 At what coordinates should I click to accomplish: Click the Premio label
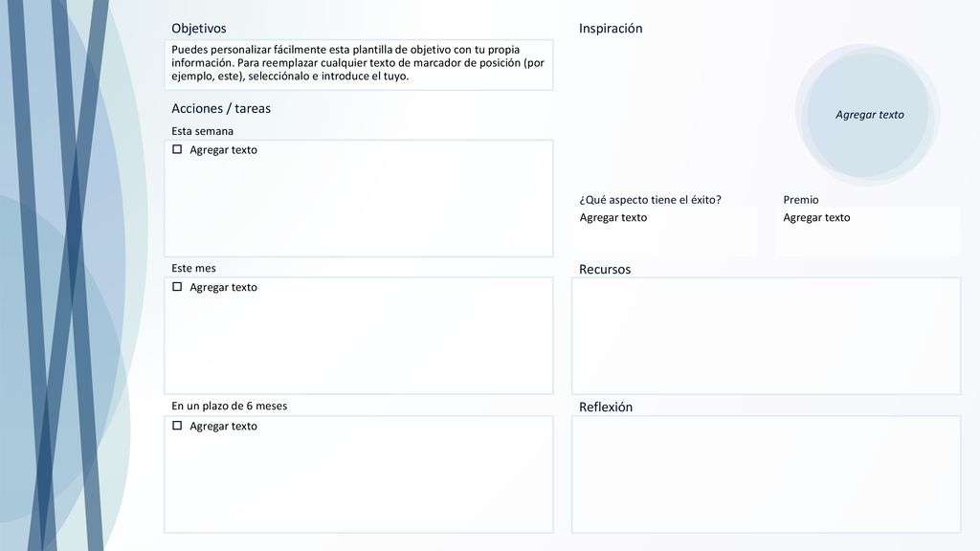point(801,200)
